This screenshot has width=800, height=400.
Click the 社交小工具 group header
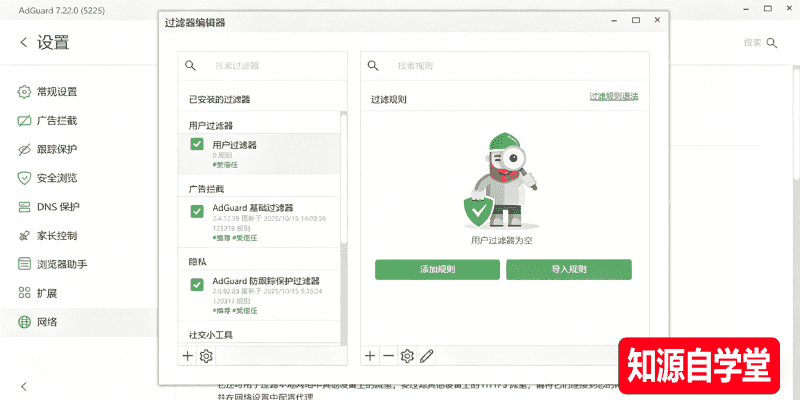pos(211,335)
